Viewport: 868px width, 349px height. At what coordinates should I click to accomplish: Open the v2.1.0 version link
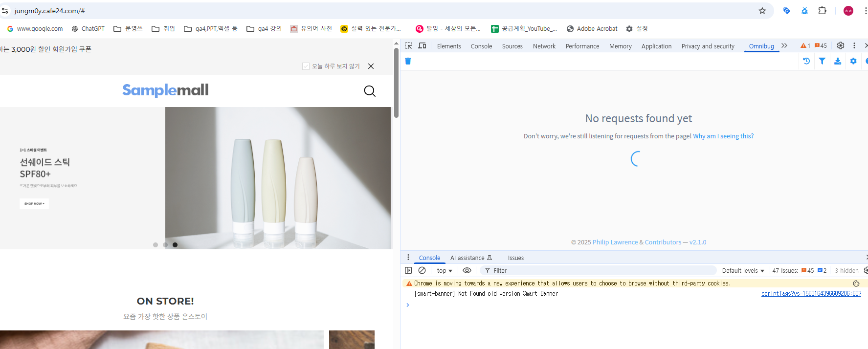pos(698,242)
